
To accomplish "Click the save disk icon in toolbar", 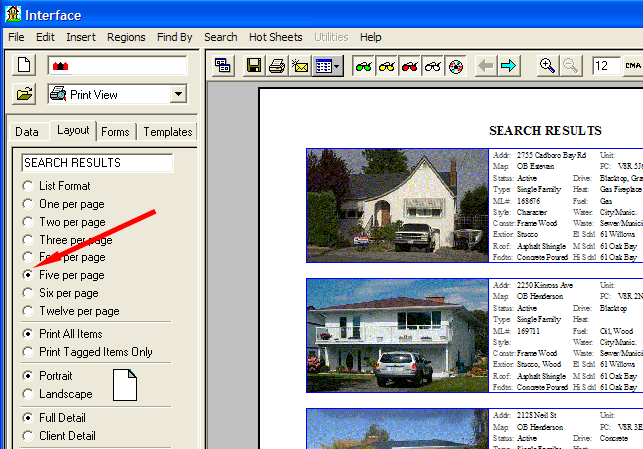I will coord(254,66).
